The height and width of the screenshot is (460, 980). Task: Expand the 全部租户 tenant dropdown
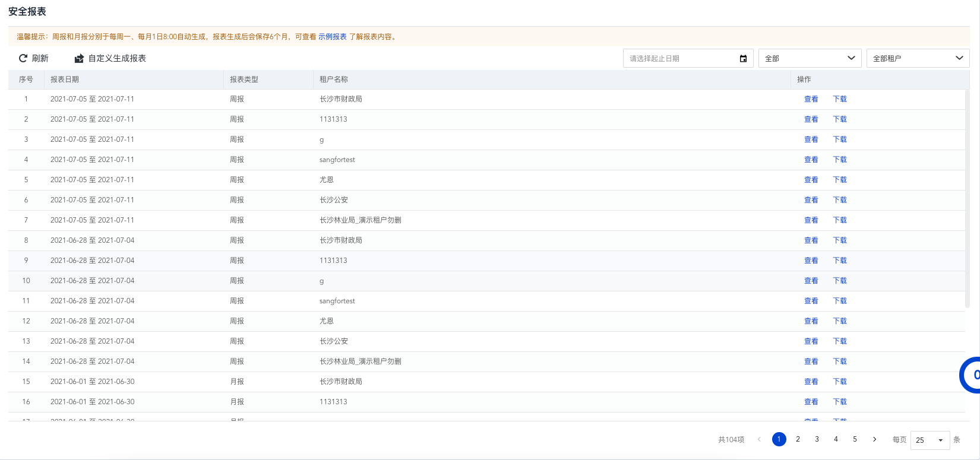(918, 58)
